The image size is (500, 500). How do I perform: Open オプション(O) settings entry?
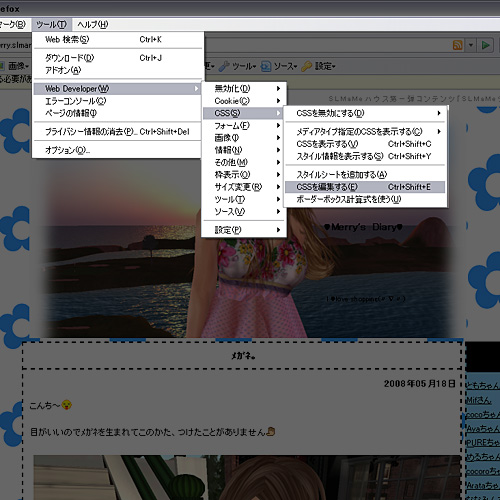tap(117, 150)
